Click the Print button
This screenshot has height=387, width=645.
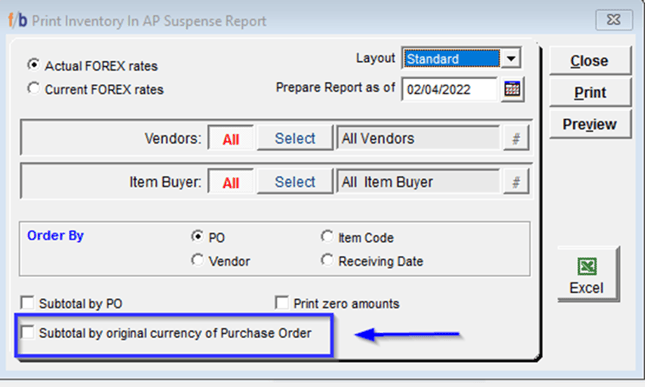point(589,92)
